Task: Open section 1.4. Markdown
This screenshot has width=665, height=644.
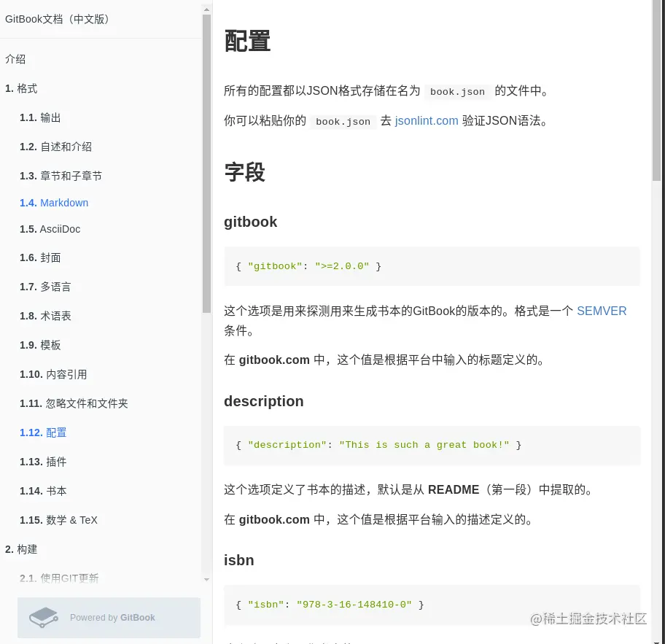Action: tap(54, 203)
